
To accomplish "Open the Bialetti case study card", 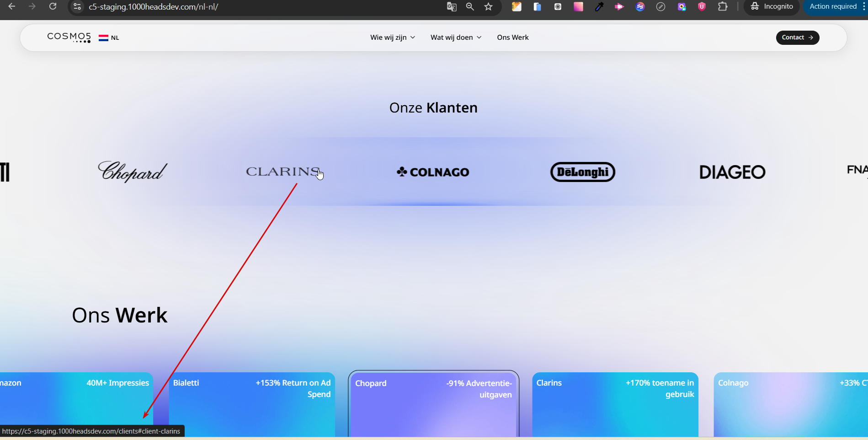I will pos(252,404).
